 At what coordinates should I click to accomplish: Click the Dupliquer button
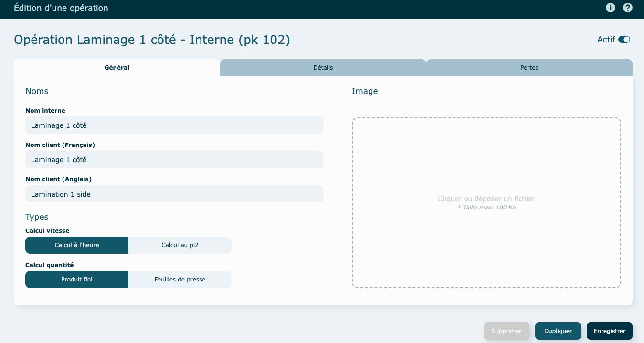tap(558, 331)
